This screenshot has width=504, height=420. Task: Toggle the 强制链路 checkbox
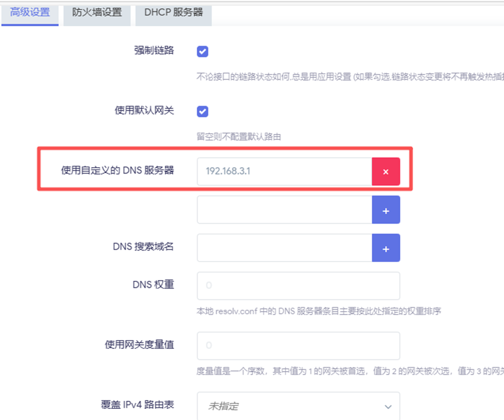(x=203, y=51)
